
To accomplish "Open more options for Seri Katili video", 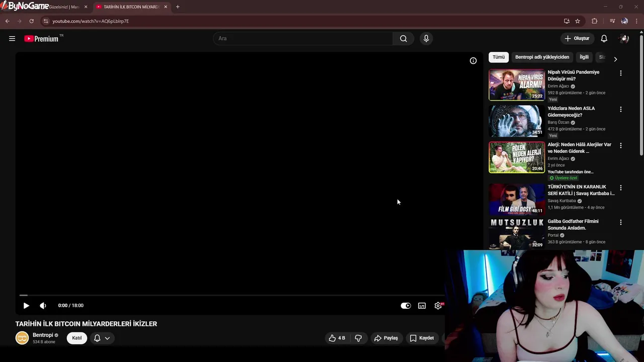I will [x=620, y=188].
